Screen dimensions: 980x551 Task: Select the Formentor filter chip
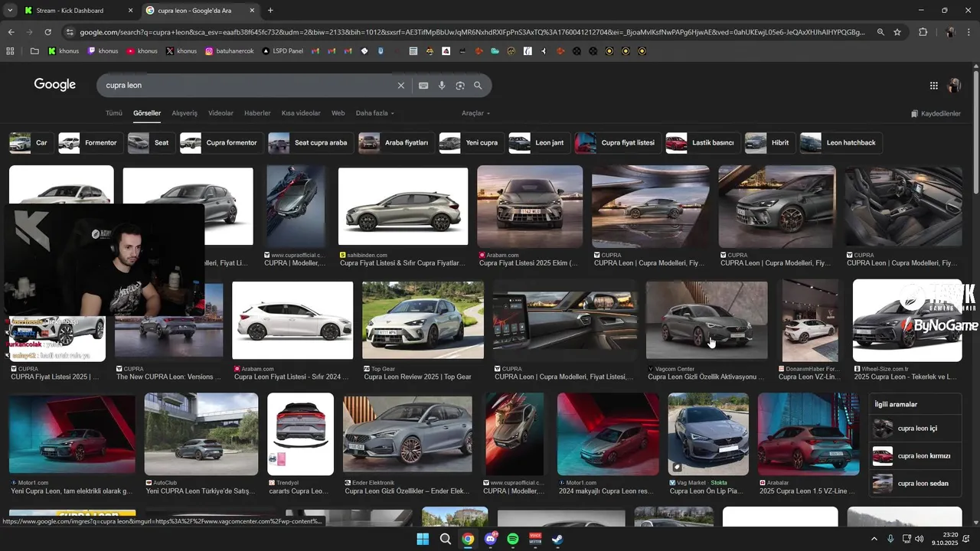tap(90, 143)
